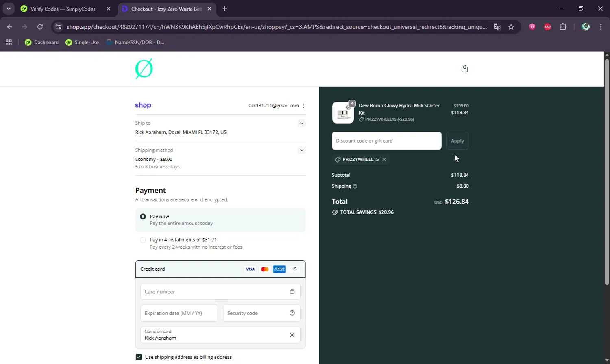This screenshot has height=364, width=610.
Task: Click the total savings tag icon
Action: pos(335,212)
